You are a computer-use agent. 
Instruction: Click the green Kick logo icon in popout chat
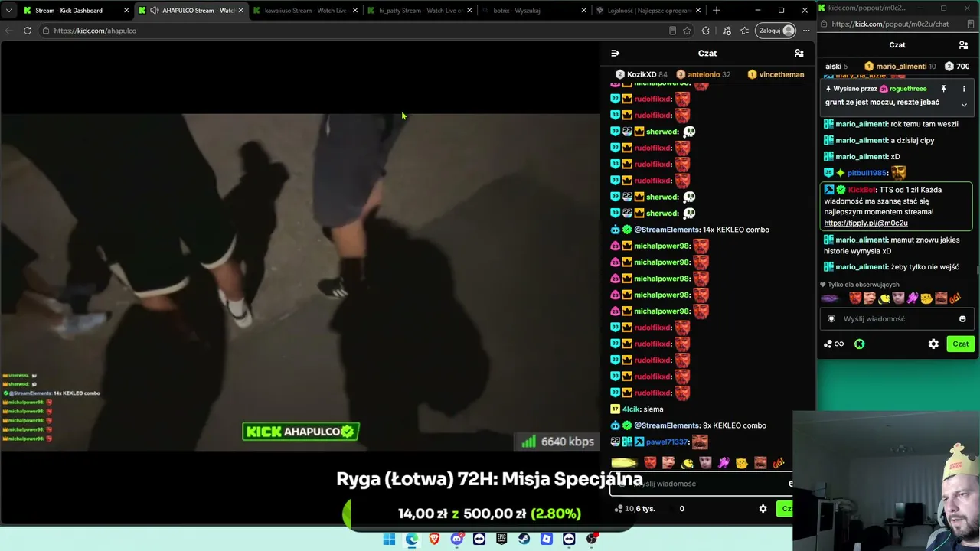(859, 344)
